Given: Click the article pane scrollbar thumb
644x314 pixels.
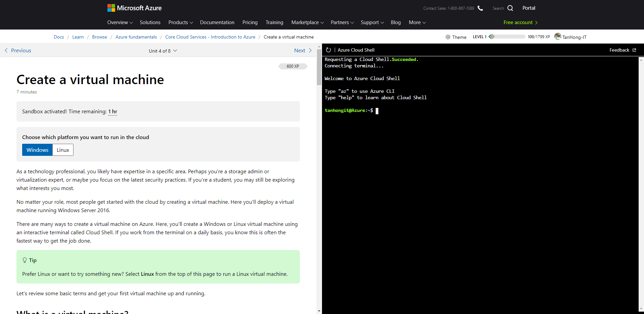Looking at the screenshot, I should click(319, 67).
